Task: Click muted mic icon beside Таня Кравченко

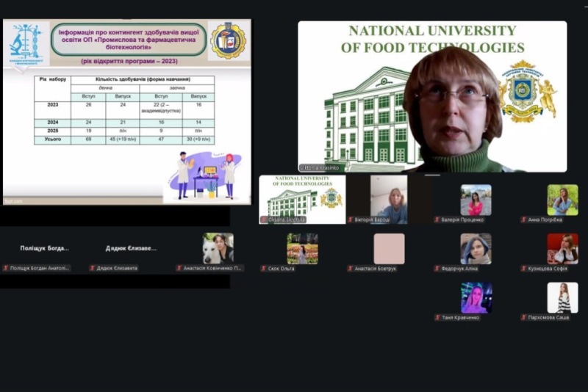Action: coord(437,318)
